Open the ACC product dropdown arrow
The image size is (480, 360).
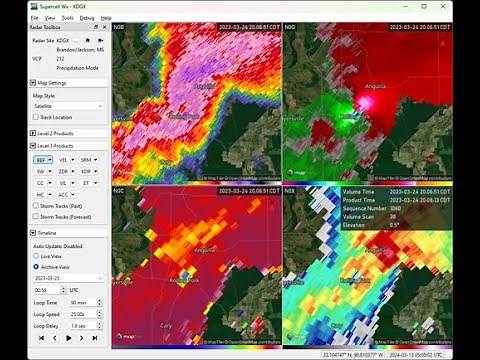point(73,195)
